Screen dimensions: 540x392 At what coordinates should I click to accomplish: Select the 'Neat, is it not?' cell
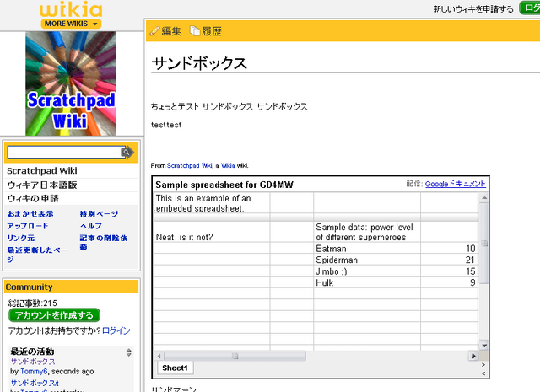[x=212, y=232]
